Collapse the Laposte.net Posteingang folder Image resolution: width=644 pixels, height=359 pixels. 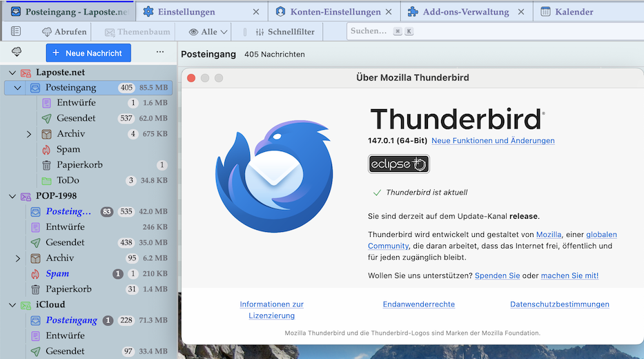pos(18,88)
